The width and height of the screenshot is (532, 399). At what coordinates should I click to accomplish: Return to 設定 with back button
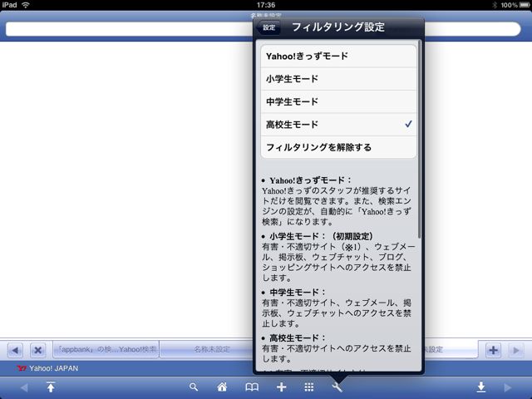[x=268, y=27]
